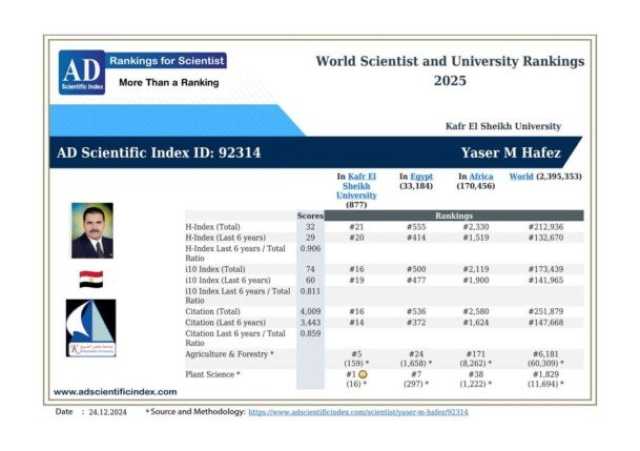Screen dimensions: 640x451
Task: Click the H-Index ratio value '0.906'
Action: coord(310,249)
